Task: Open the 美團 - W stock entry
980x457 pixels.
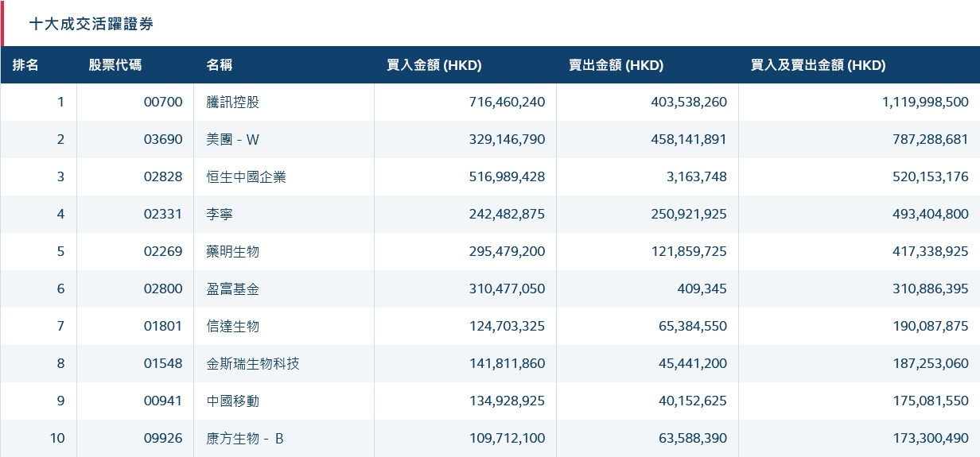Action: pyautogui.click(x=233, y=140)
